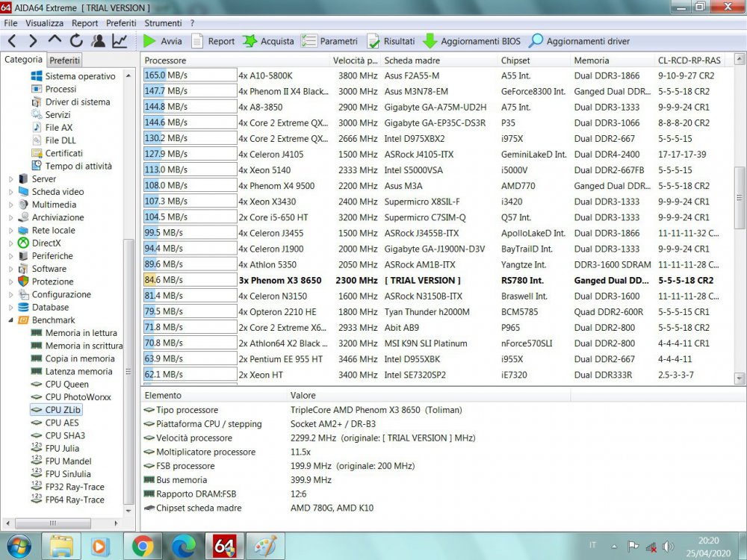This screenshot has height=560, width=747.
Task: Click the Acquista button
Action: (268, 41)
